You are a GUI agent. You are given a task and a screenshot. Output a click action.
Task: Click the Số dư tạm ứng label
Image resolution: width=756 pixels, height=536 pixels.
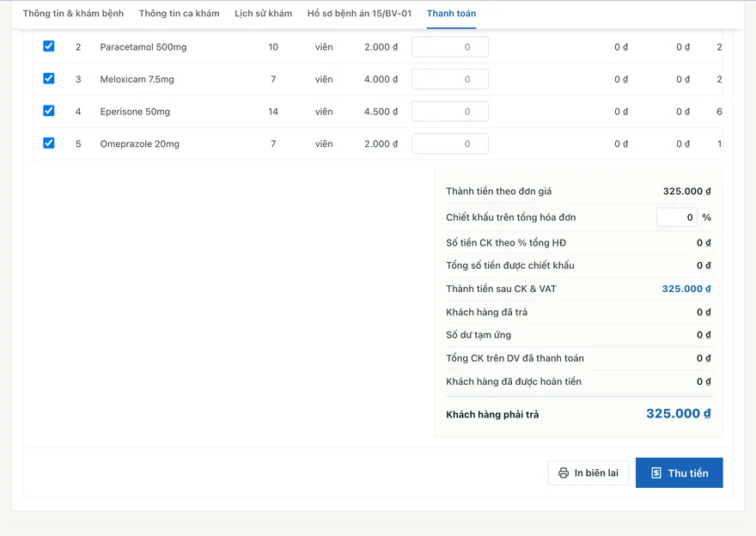point(479,335)
